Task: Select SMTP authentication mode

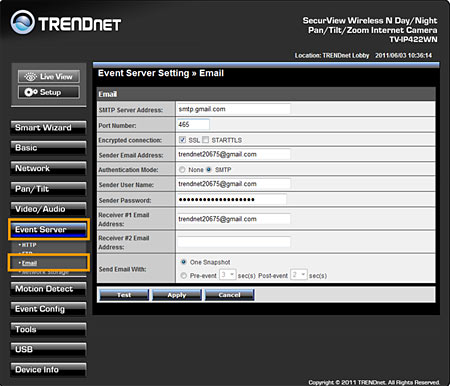Action: pos(209,170)
